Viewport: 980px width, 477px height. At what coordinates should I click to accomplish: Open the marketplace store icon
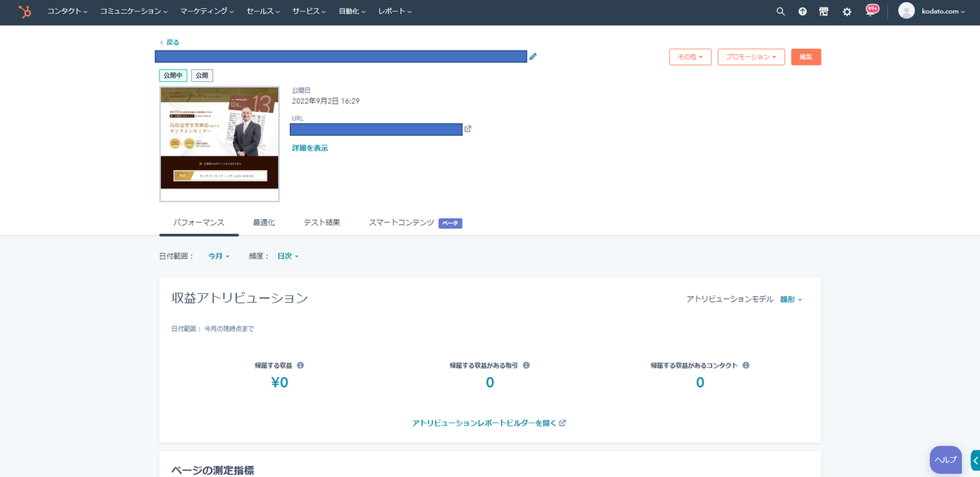823,12
